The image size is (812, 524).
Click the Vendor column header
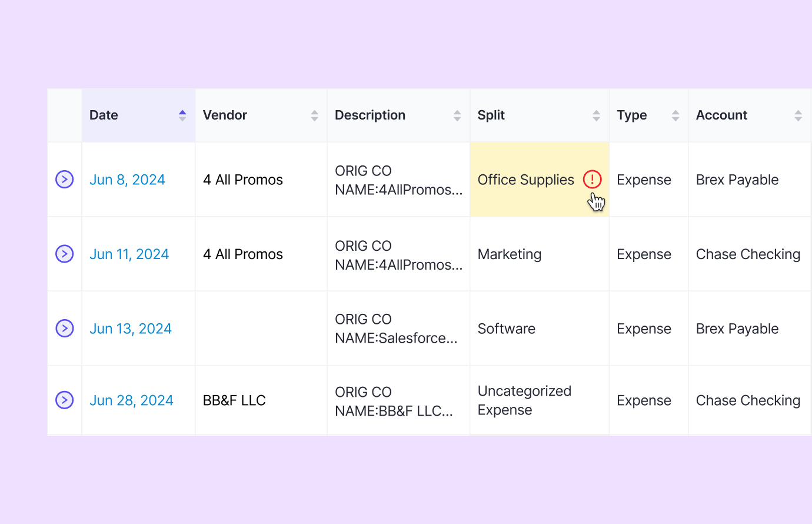click(225, 115)
